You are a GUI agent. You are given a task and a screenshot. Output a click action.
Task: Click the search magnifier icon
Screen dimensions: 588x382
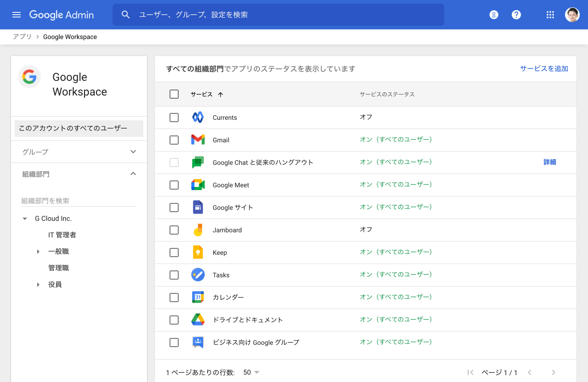click(126, 15)
